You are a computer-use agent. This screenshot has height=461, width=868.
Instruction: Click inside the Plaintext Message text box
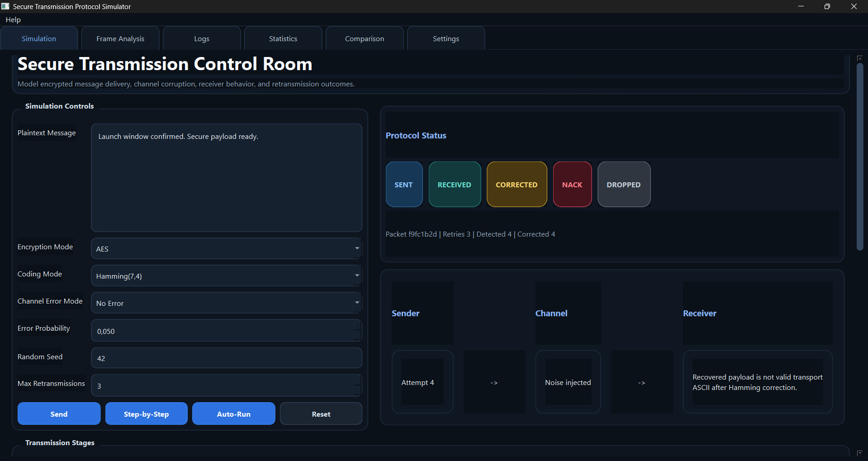click(x=226, y=178)
